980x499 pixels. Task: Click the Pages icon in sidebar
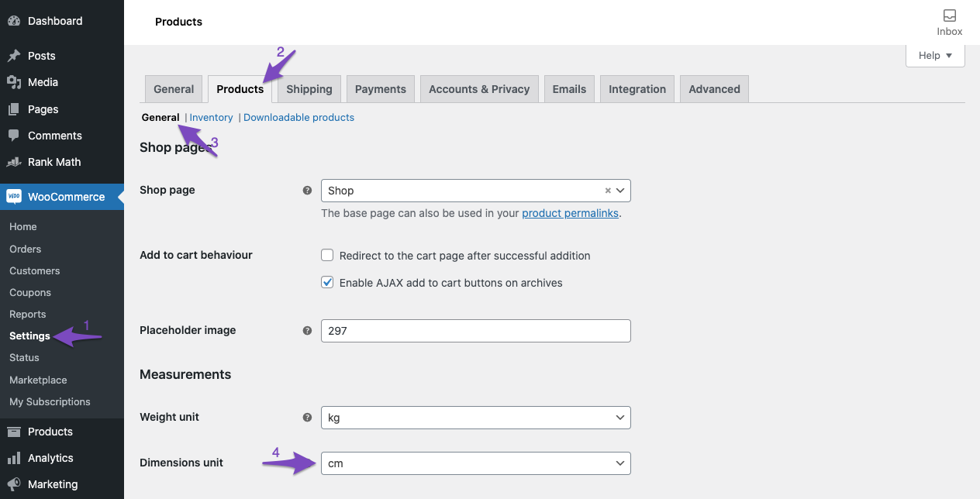(14, 109)
